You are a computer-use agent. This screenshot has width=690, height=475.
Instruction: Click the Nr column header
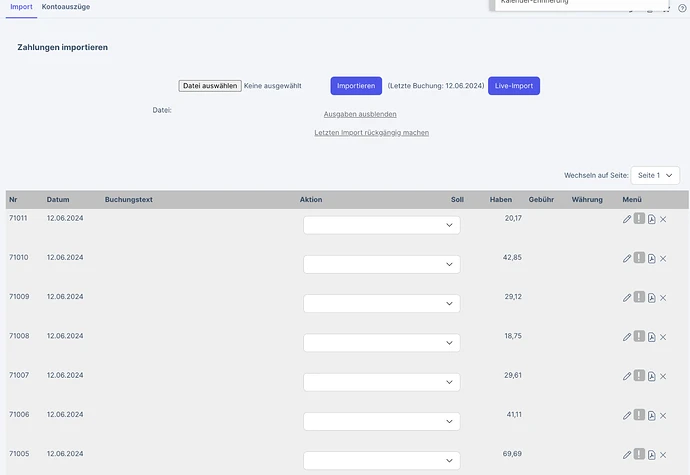coord(13,199)
